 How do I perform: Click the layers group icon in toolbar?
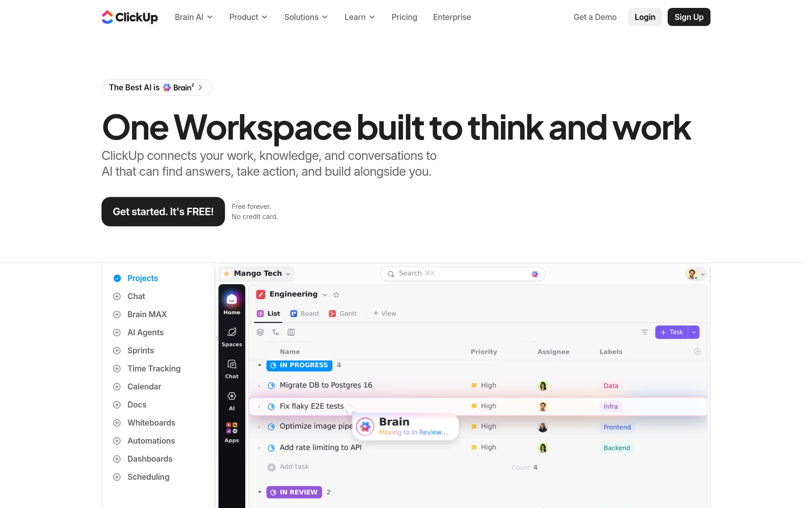(x=260, y=332)
